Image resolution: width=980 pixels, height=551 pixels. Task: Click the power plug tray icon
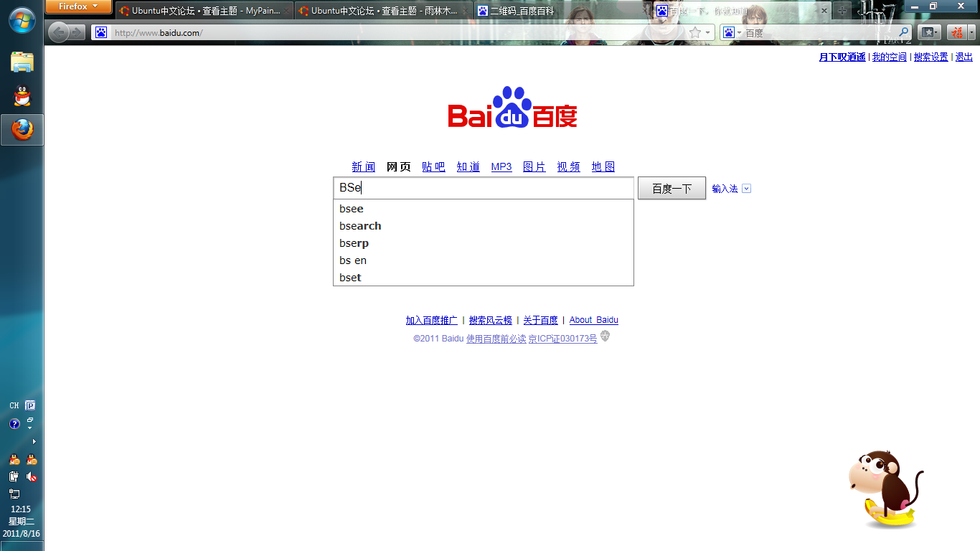14,476
